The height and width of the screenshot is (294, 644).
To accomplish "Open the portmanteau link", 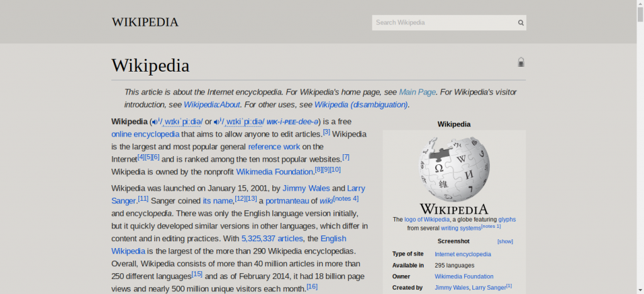I will point(287,201).
